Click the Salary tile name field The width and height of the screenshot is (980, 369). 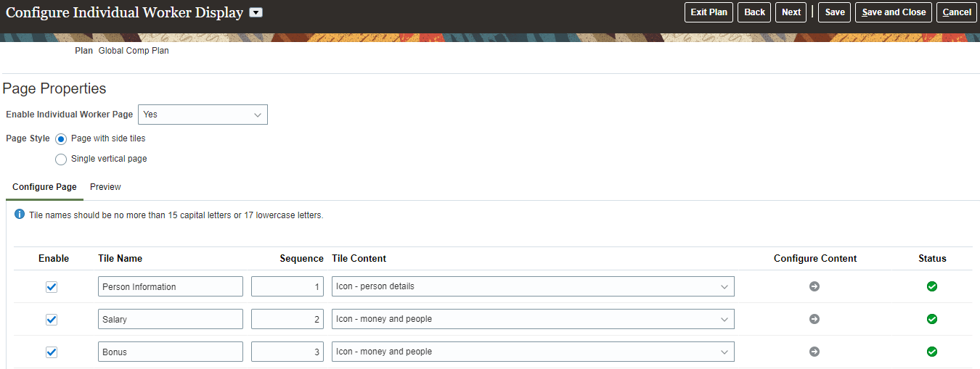(171, 319)
